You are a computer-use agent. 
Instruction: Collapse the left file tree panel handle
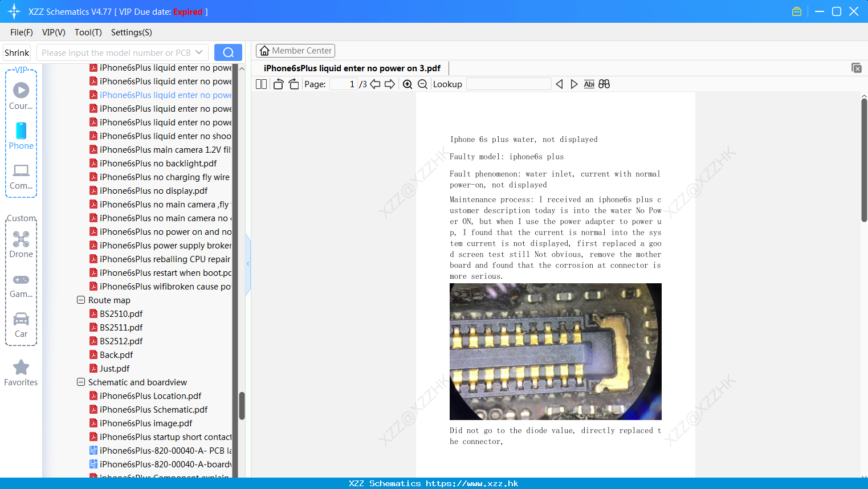tap(248, 264)
